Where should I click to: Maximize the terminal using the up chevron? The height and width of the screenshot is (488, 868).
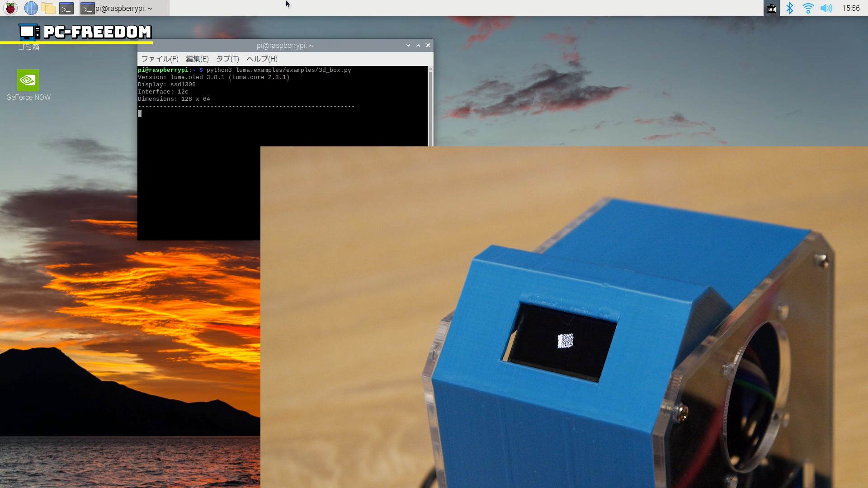point(418,45)
